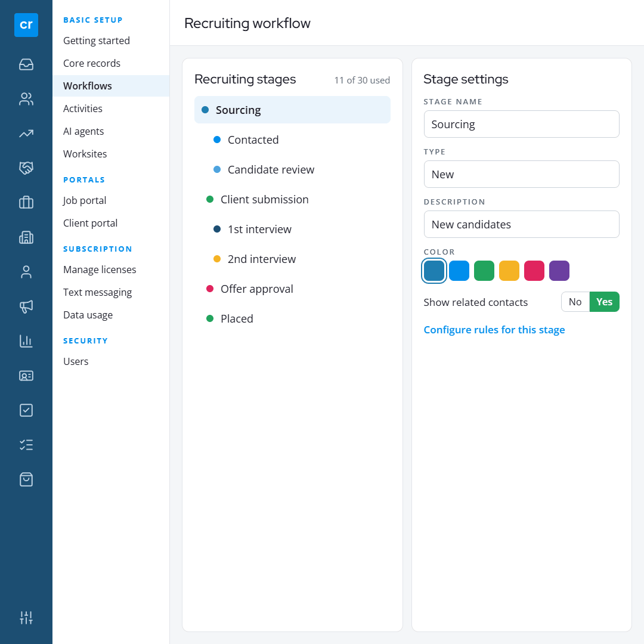Select the Sourcing stage

click(x=292, y=110)
